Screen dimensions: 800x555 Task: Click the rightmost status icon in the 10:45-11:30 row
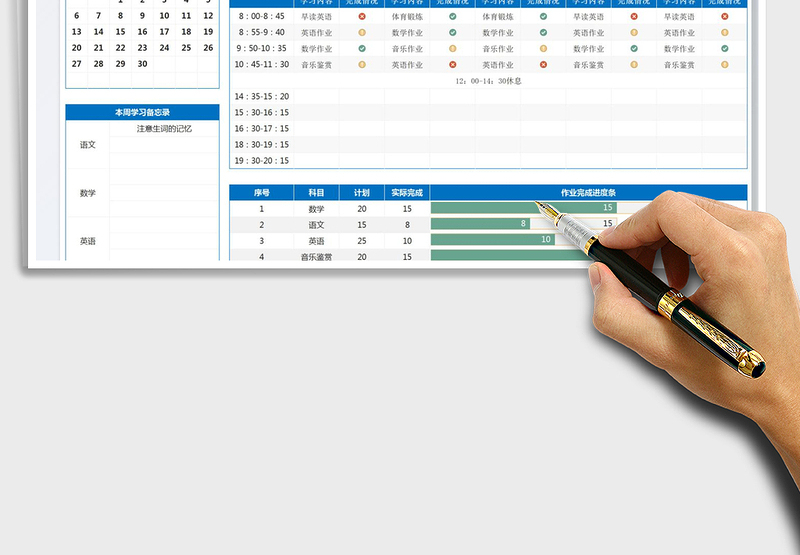tap(725, 64)
